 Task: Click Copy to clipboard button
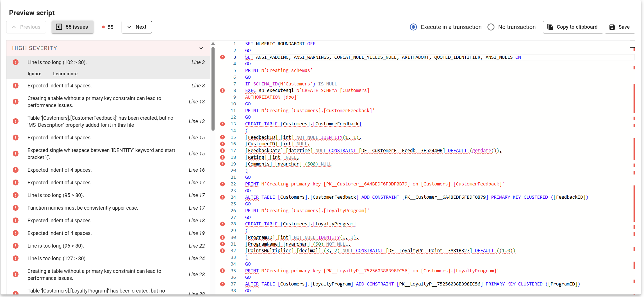(573, 27)
